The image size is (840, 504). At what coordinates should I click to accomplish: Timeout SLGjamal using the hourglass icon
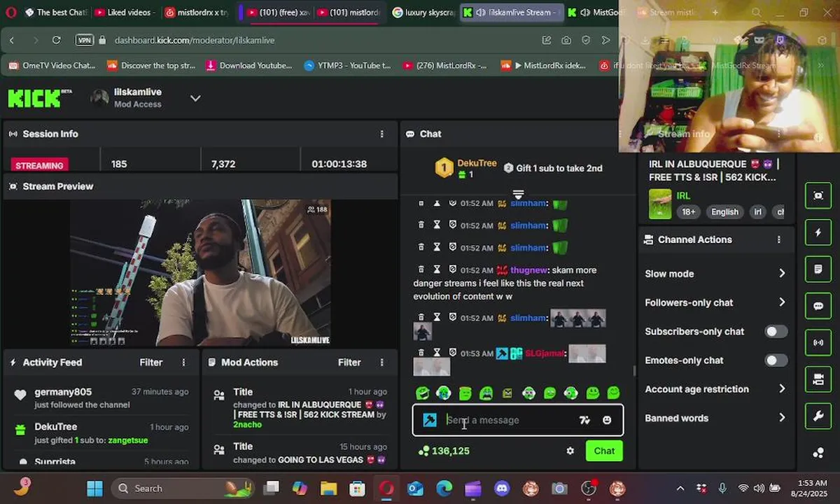coord(437,353)
